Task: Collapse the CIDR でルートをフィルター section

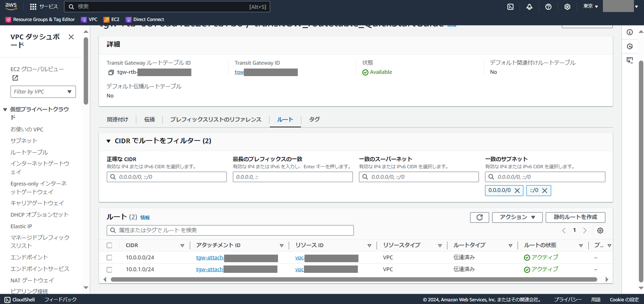Action: (x=109, y=141)
